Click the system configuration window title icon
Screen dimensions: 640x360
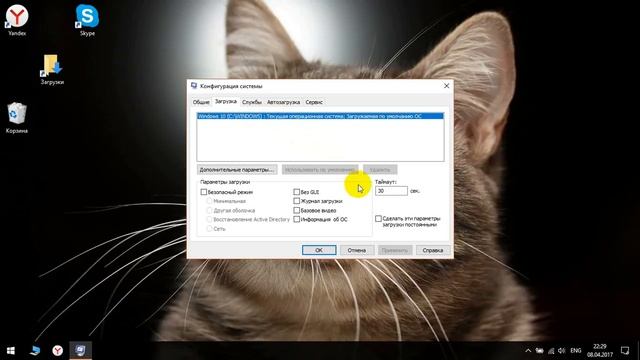pos(194,86)
